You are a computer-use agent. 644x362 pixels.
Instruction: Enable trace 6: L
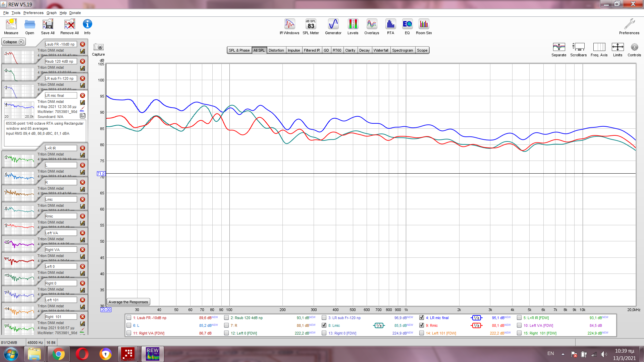[x=129, y=325]
